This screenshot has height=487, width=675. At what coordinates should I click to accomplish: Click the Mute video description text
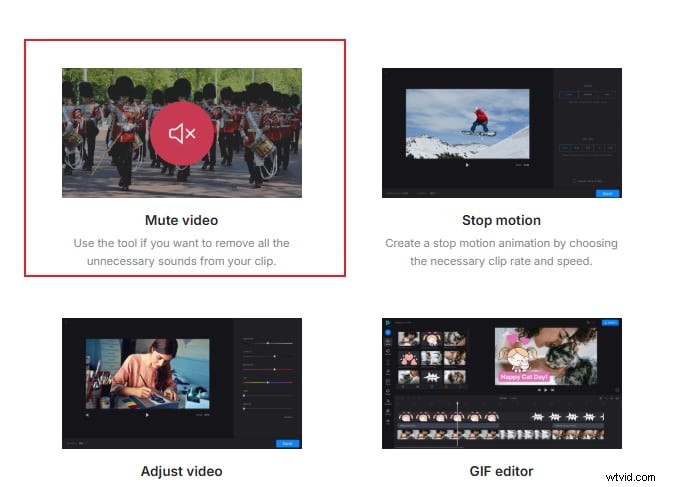181,252
